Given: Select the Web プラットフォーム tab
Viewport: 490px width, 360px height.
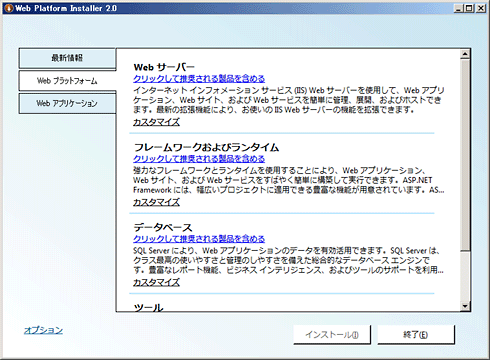Looking at the screenshot, I should pos(67,81).
